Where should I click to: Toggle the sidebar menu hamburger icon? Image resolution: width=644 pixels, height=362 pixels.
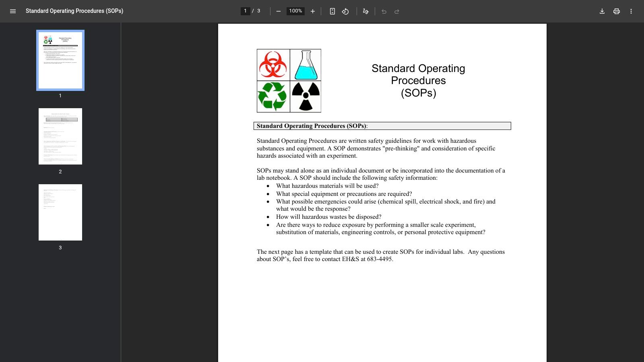click(13, 11)
